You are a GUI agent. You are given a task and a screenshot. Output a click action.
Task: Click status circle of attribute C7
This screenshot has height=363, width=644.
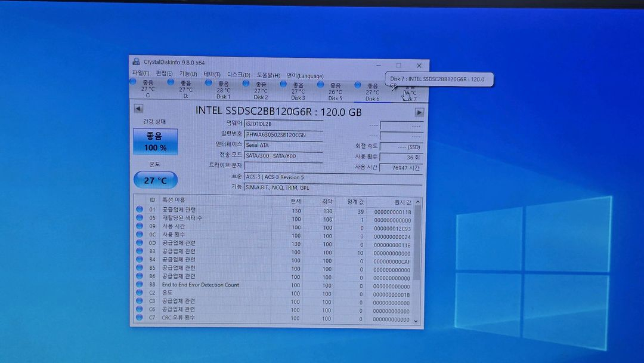click(140, 318)
